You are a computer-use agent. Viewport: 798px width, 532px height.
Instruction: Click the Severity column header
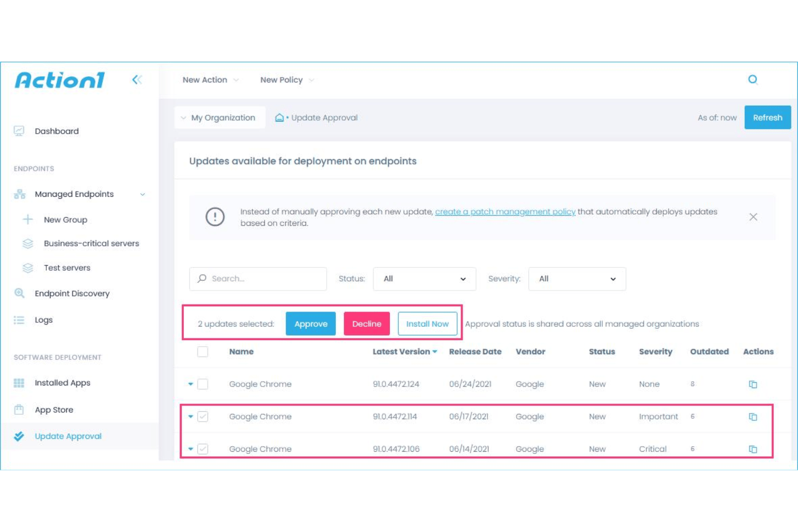[x=656, y=351]
